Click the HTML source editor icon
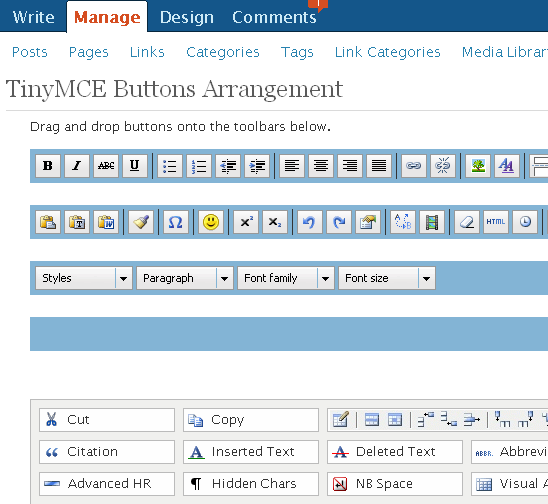The image size is (548, 504). 496,222
